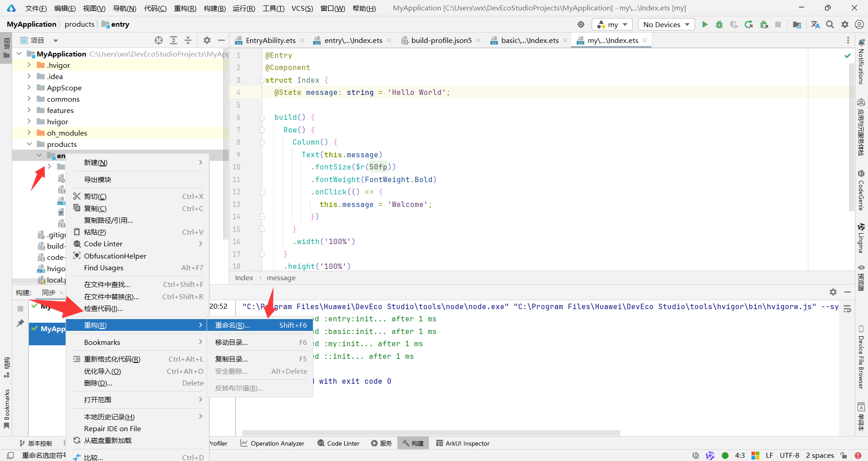Start debugging with the bug icon
Image resolution: width=868 pixels, height=461 pixels.
(719, 24)
